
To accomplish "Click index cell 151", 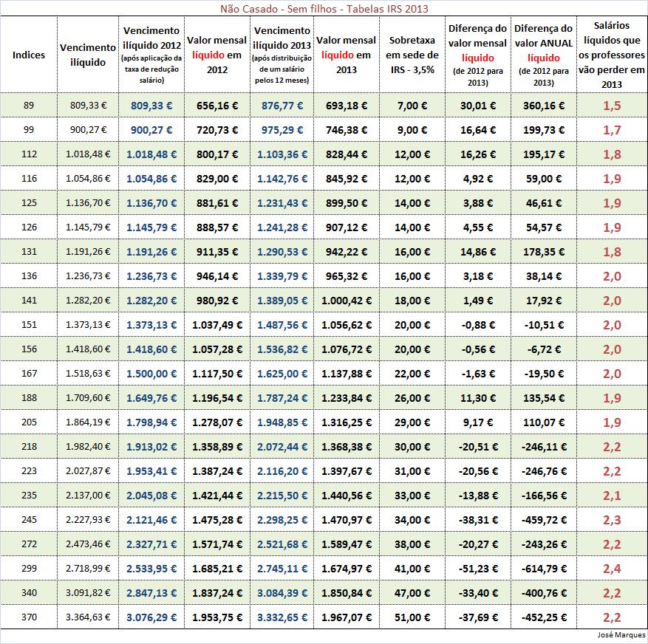I will click(x=29, y=325).
